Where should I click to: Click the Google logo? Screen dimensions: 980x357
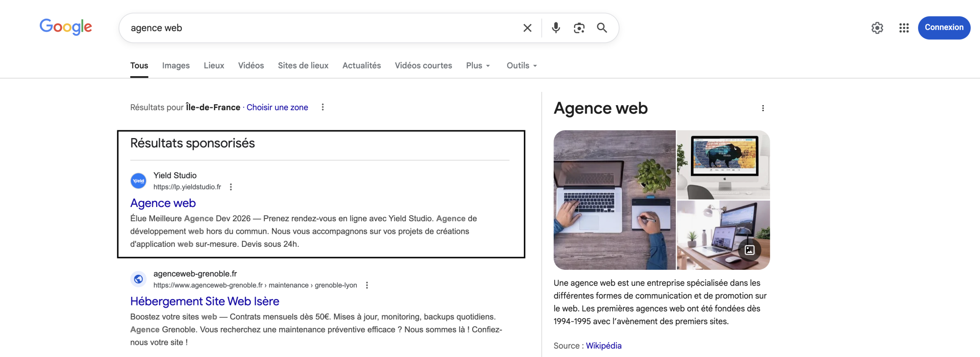[x=65, y=27]
